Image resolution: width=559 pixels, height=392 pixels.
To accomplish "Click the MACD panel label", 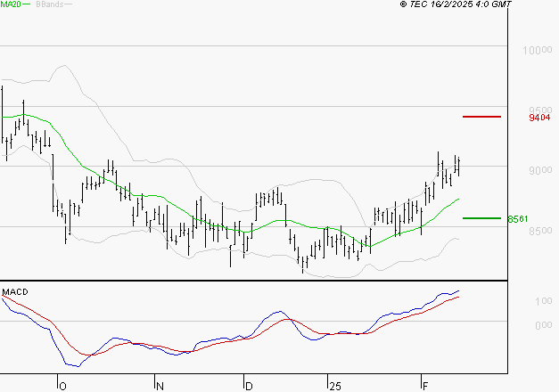I will pyautogui.click(x=15, y=292).
